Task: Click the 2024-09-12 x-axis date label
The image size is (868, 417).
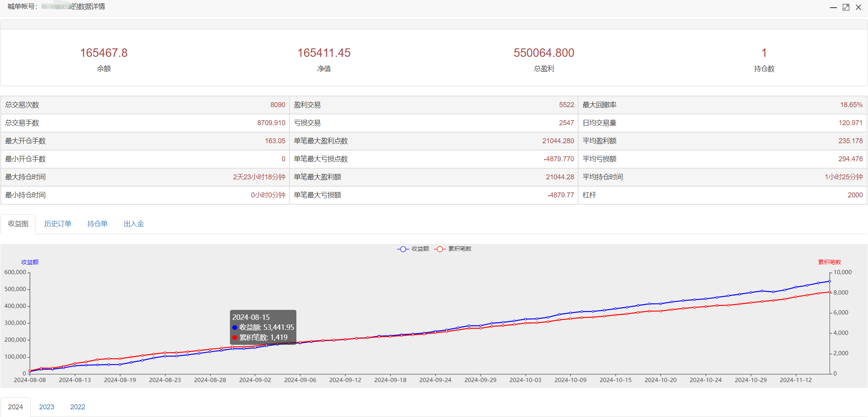Action: 345,380
